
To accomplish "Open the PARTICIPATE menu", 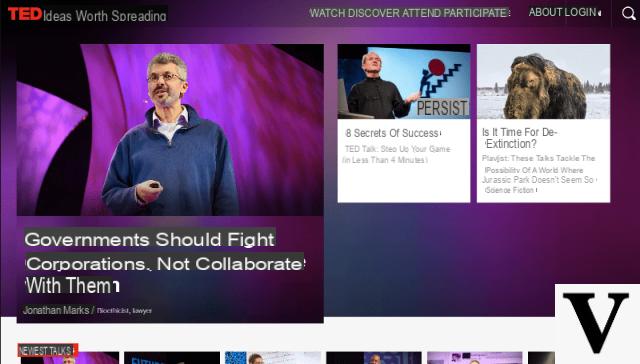I will pyautogui.click(x=476, y=13).
